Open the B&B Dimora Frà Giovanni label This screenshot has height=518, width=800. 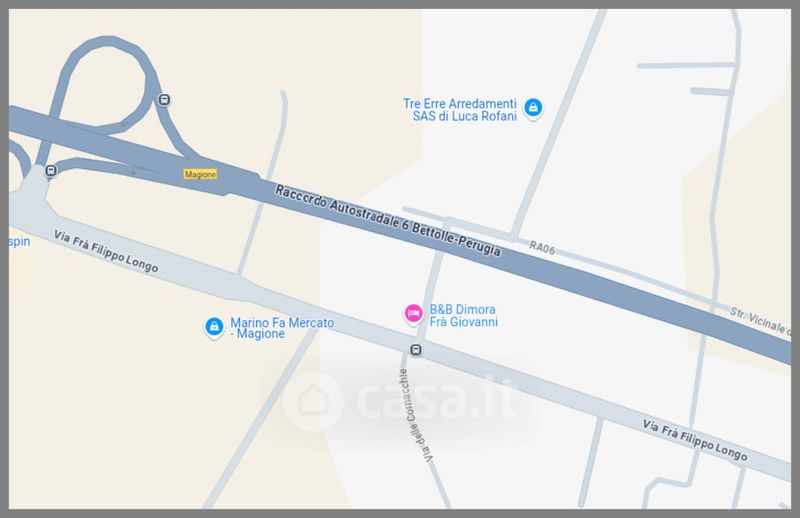(x=463, y=315)
